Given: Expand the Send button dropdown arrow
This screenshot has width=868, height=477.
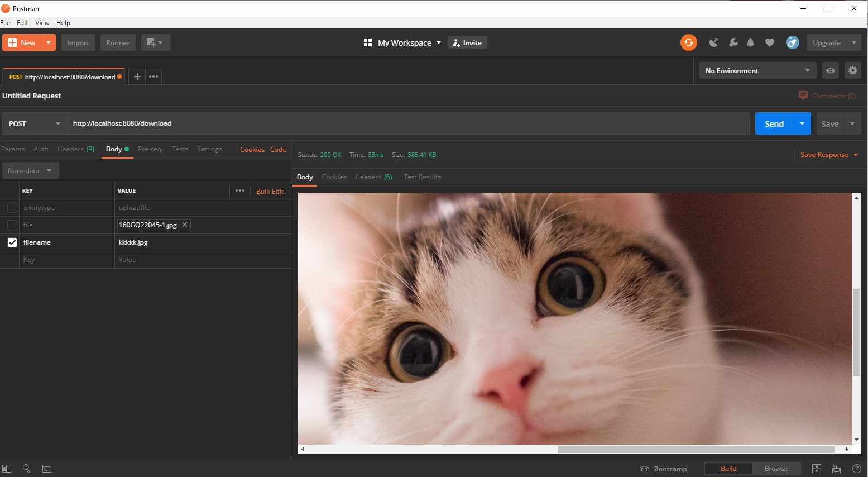Looking at the screenshot, I should (802, 123).
